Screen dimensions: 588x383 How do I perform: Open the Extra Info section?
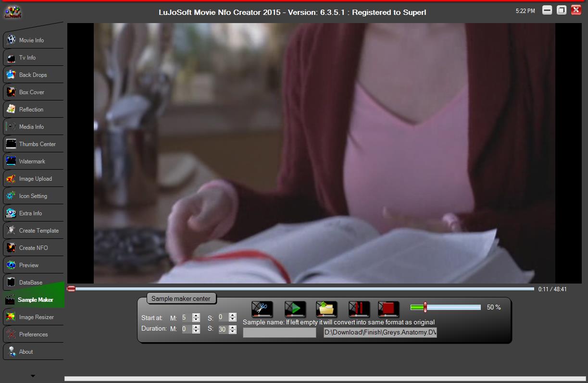(33, 213)
